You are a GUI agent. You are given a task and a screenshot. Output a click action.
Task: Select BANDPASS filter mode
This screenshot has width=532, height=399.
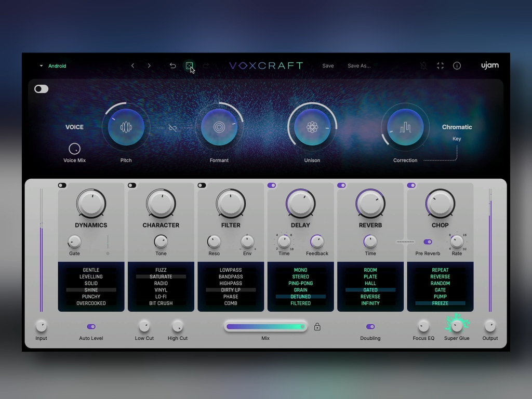[231, 277]
